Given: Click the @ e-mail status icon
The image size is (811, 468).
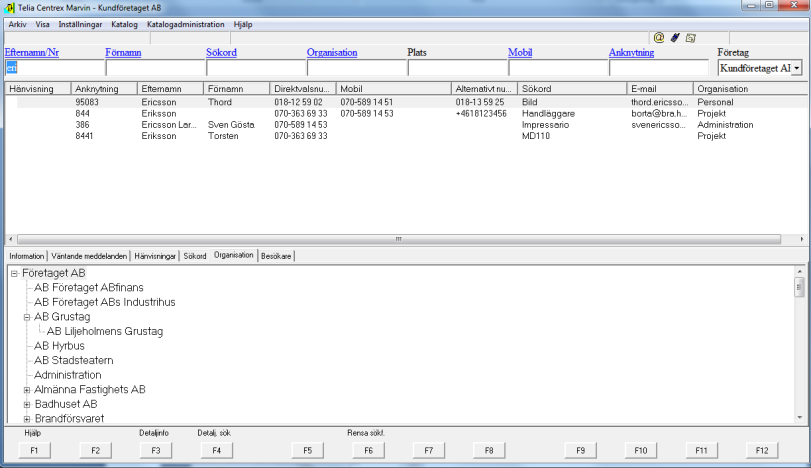Looking at the screenshot, I should [658, 37].
